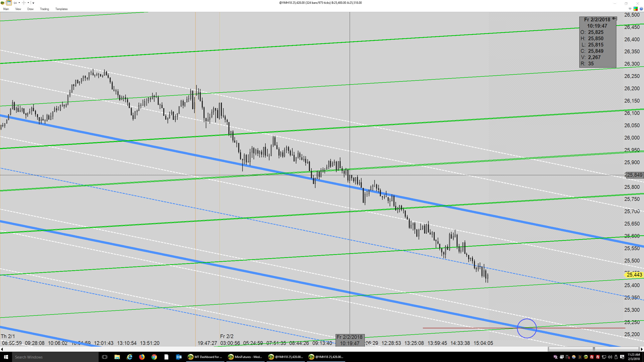Click the data box volume value 2,267
This screenshot has width=644, height=362.
click(594, 57)
